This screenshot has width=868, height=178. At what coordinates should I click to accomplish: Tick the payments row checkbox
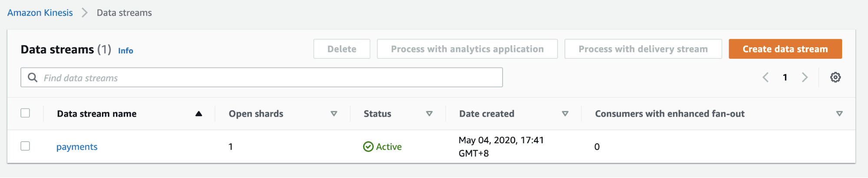coord(25,146)
